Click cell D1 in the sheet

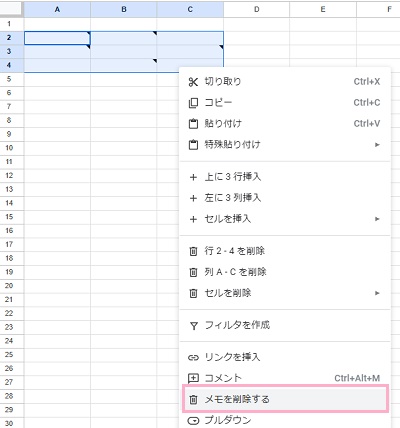point(256,24)
